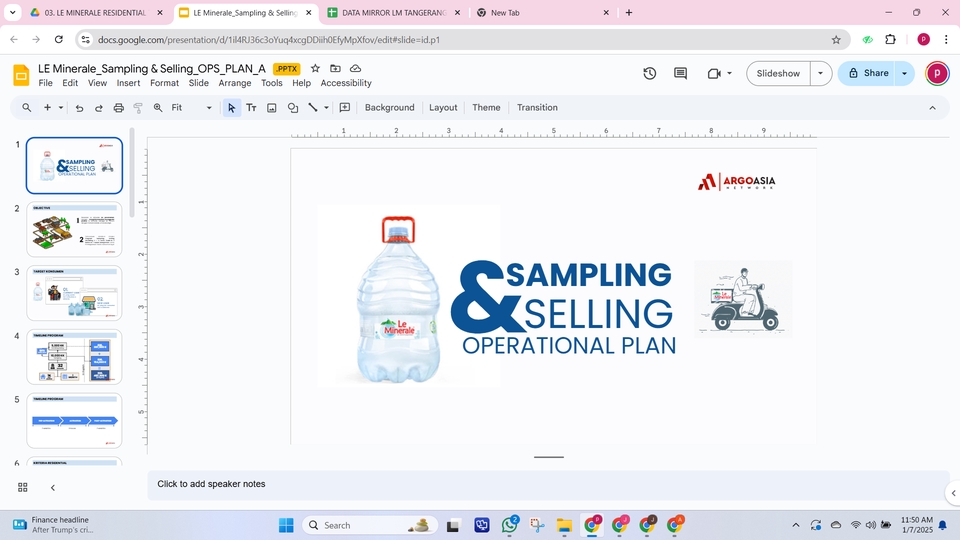The height and width of the screenshot is (540, 960).
Task: Switch to 03. LE MINERALE RESIDENTIAL tab
Action: (x=95, y=12)
